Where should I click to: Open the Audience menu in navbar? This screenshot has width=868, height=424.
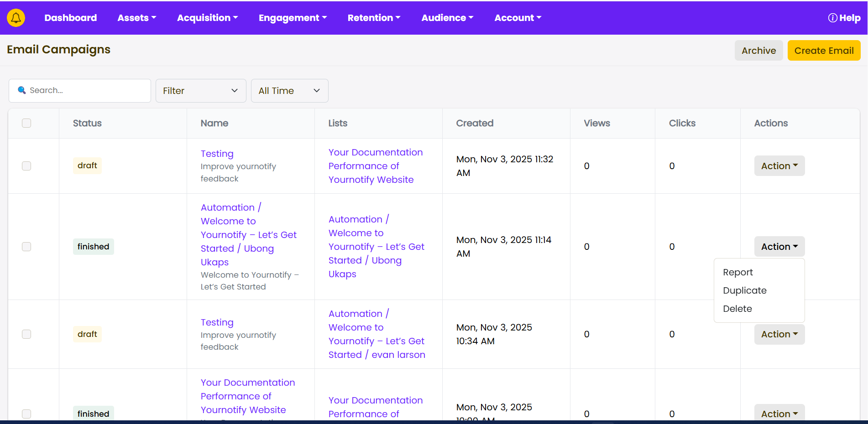click(x=447, y=18)
